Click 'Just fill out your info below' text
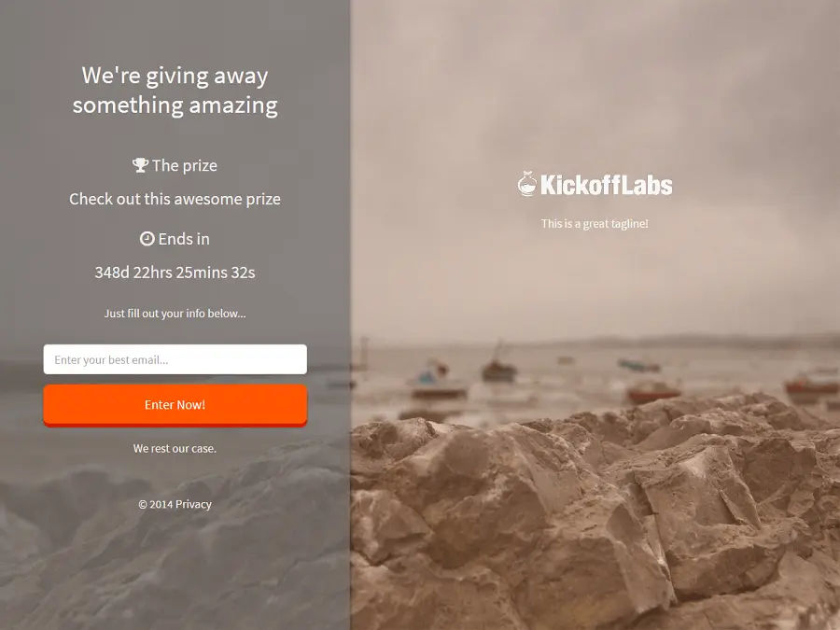The height and width of the screenshot is (630, 840). pos(175,314)
